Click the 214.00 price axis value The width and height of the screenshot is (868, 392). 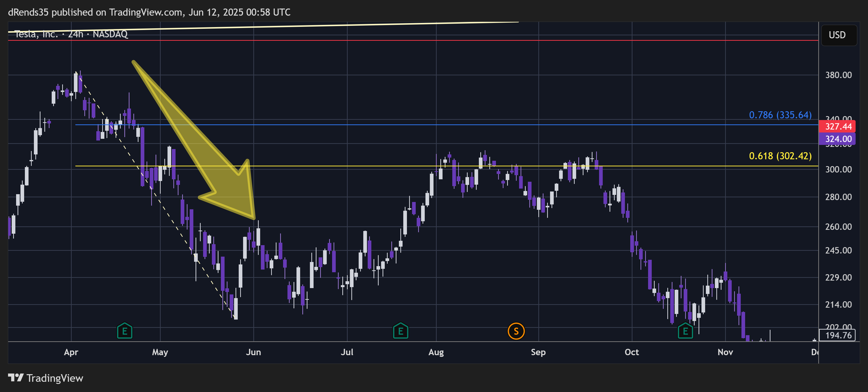point(838,304)
